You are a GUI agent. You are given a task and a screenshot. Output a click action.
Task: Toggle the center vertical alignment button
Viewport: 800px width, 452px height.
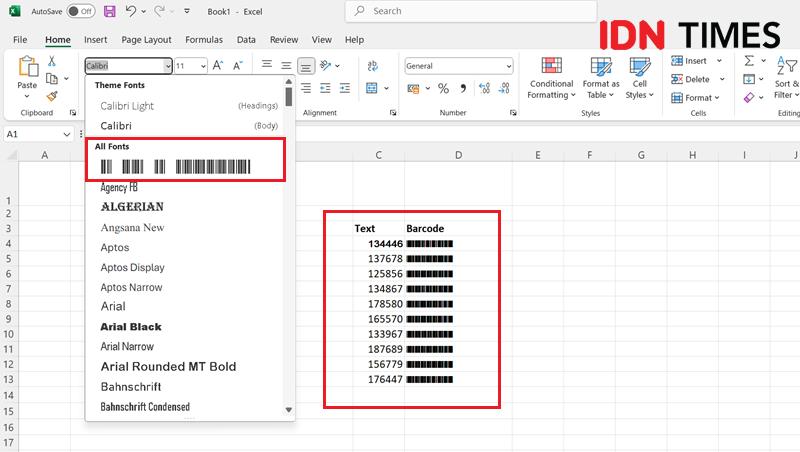(x=286, y=65)
